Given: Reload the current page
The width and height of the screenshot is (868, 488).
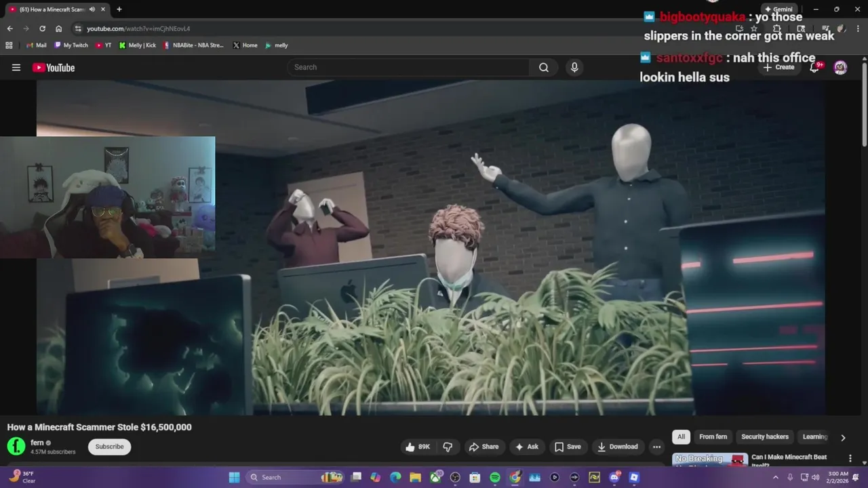Looking at the screenshot, I should click(42, 28).
